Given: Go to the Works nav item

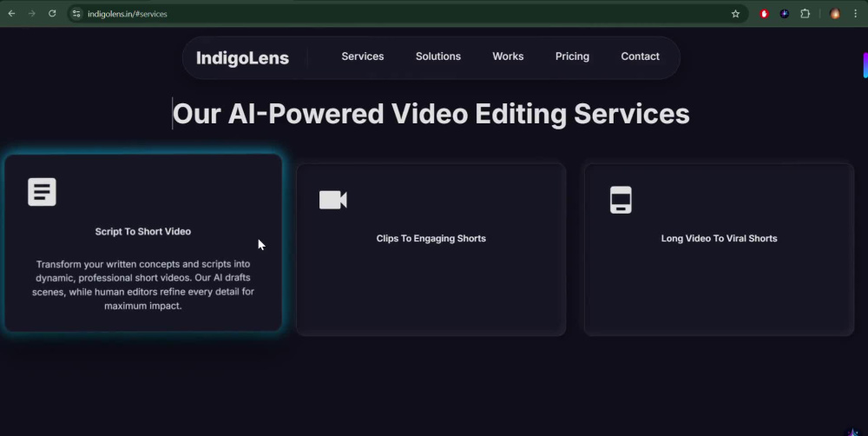Looking at the screenshot, I should tap(508, 56).
